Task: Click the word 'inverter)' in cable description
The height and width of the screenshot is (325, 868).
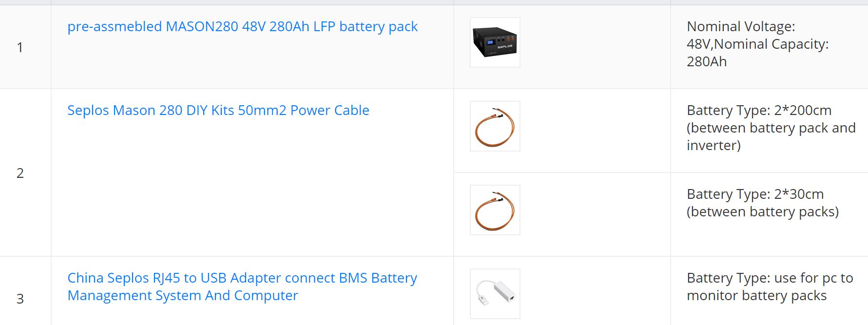Action: coord(714,146)
